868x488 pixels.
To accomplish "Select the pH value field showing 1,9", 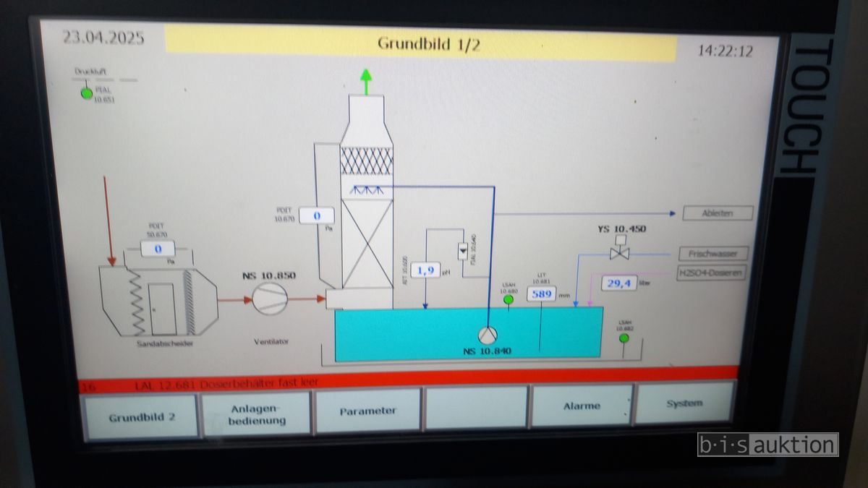I will pos(425,270).
